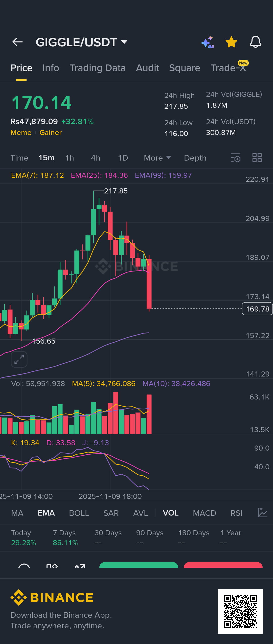Viewport: 273px width, 644px height.
Task: Expand the GIGGLE/USDT pair dropdown
Action: (x=124, y=42)
